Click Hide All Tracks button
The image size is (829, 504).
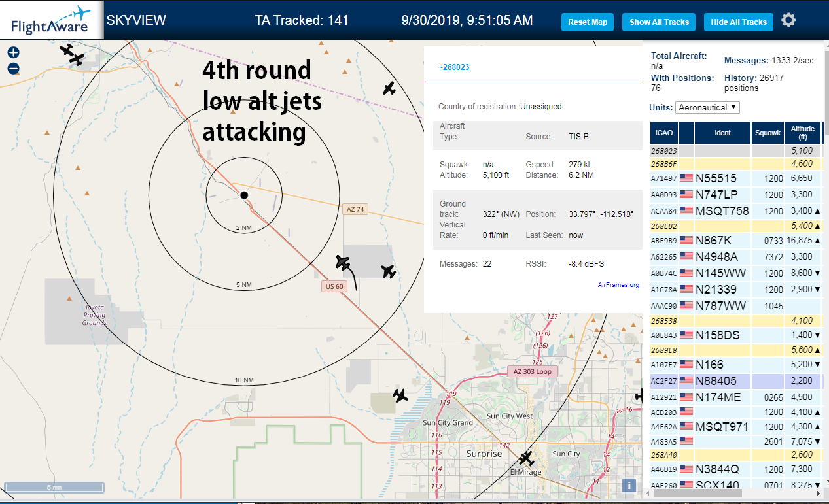[739, 22]
